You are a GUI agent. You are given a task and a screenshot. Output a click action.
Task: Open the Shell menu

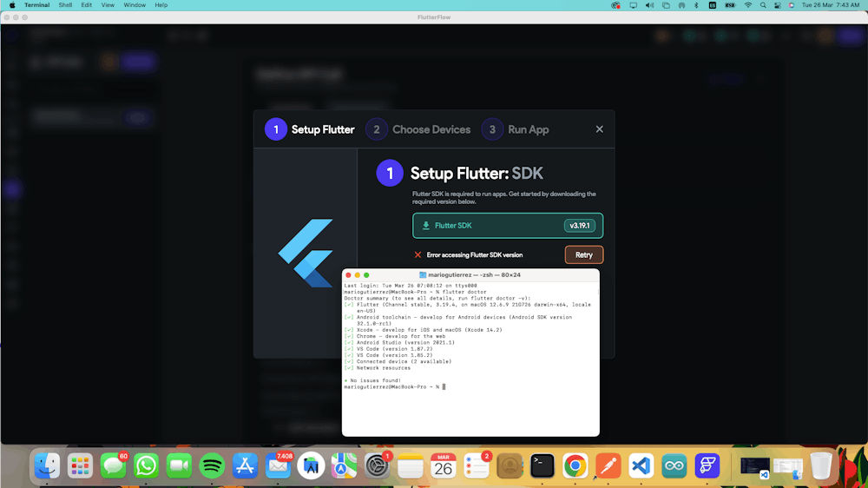tap(65, 5)
